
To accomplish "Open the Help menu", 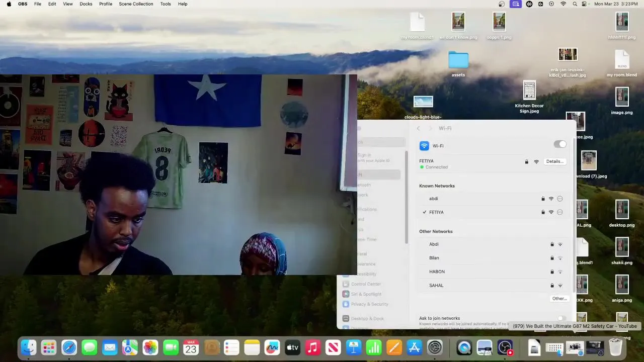I will point(183,4).
